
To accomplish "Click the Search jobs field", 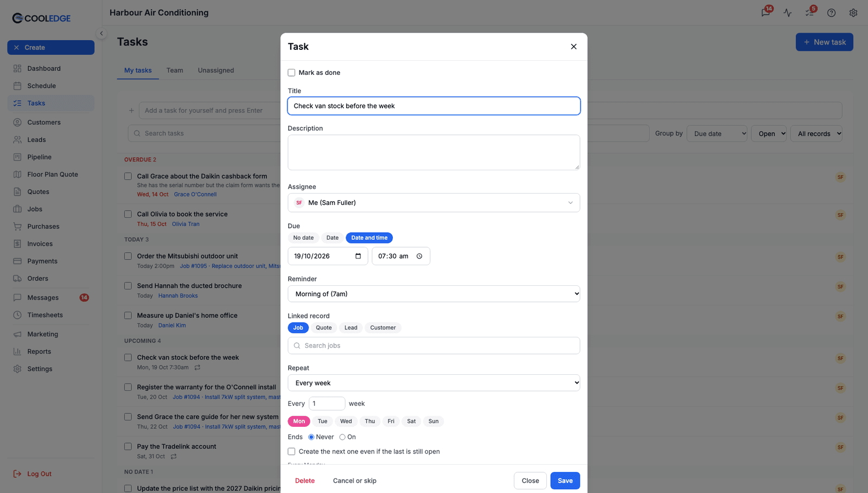I will pos(433,345).
